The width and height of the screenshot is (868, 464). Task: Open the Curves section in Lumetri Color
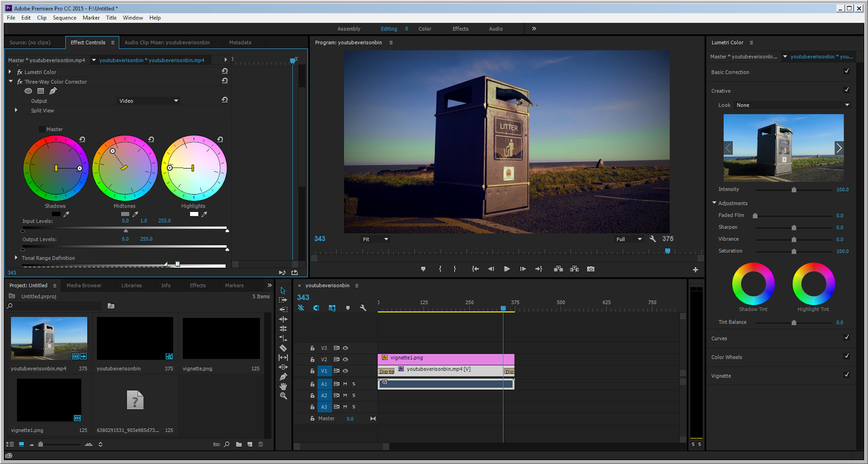click(x=719, y=339)
